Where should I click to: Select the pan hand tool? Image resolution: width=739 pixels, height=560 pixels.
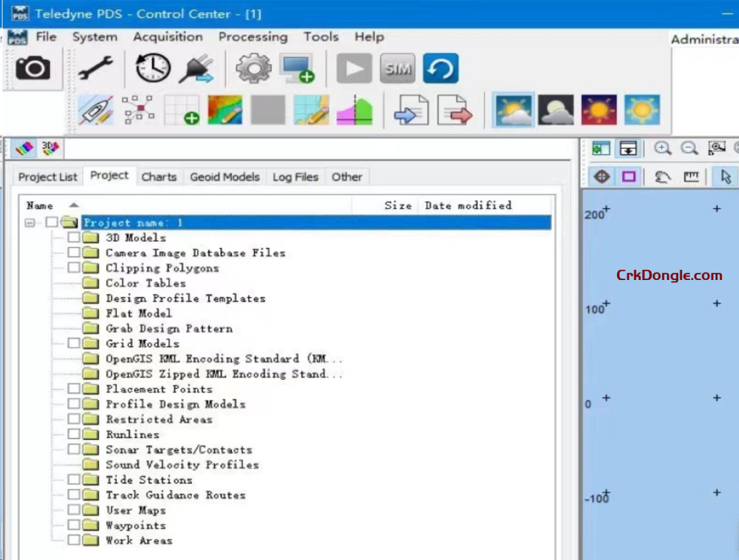(663, 176)
